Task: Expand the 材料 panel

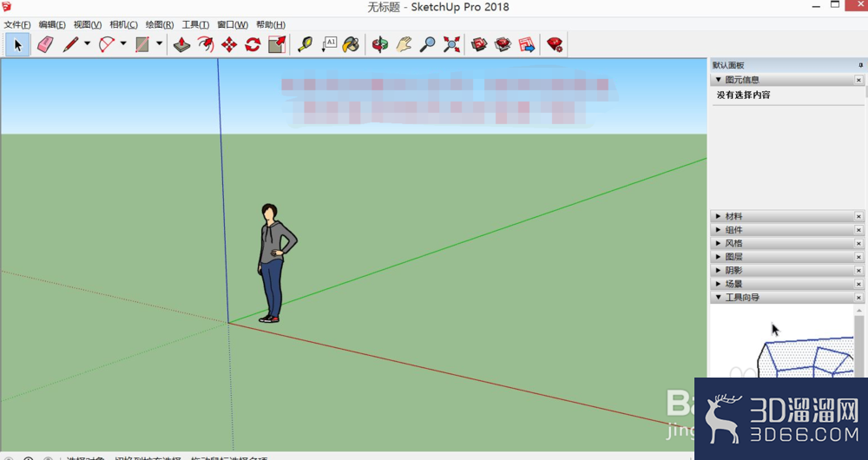Action: tap(719, 216)
